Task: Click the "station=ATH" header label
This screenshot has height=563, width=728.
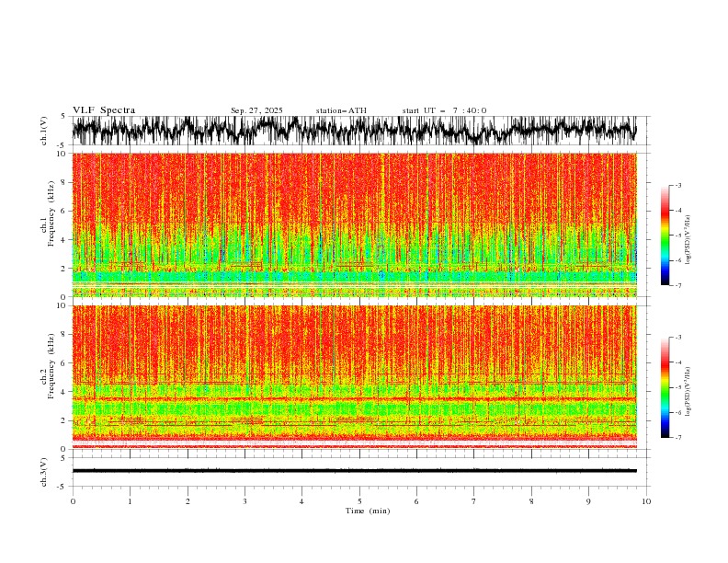Action: (341, 110)
